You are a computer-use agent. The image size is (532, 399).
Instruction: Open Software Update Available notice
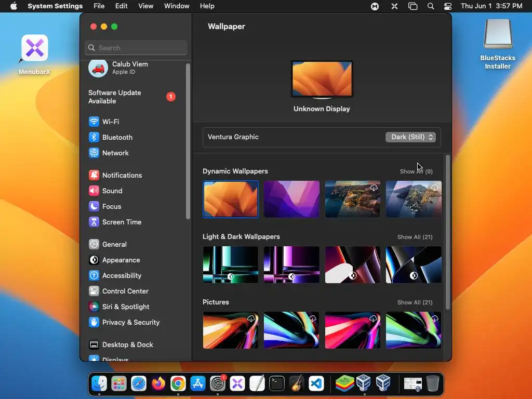point(132,97)
